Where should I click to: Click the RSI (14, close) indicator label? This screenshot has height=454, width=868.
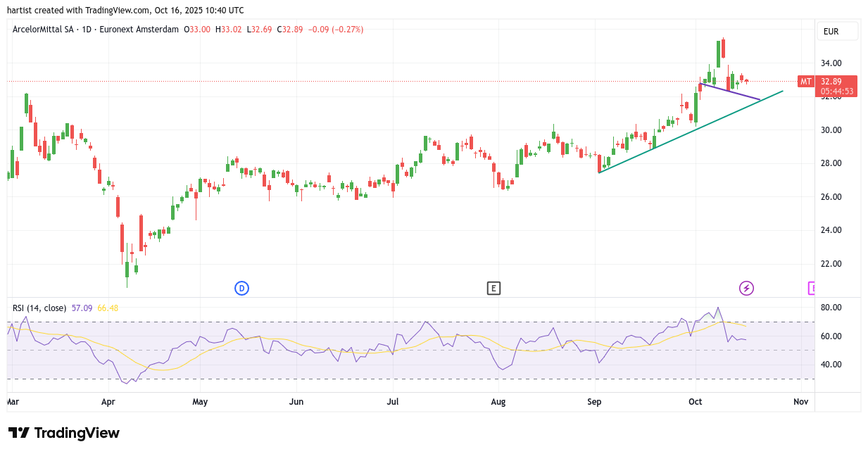[x=39, y=308]
